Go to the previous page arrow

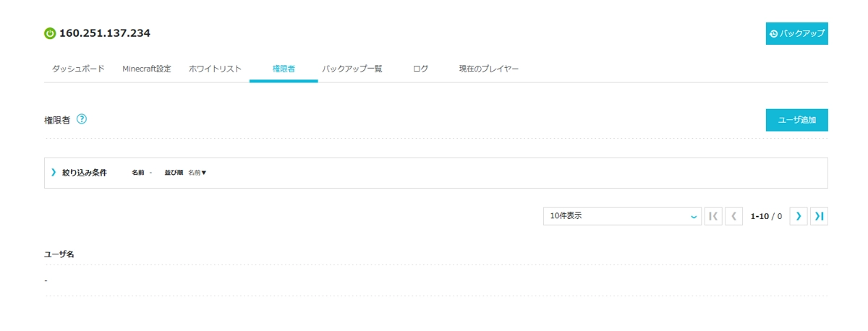click(x=733, y=216)
